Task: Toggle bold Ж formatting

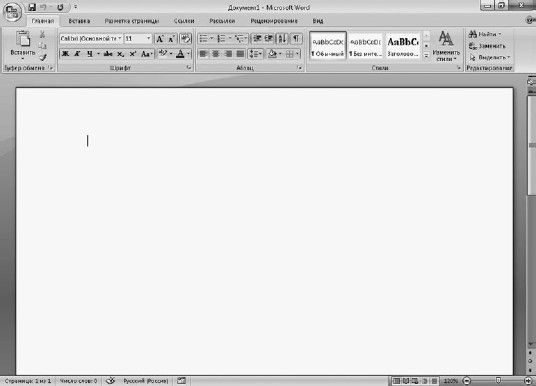Action: tap(65, 54)
